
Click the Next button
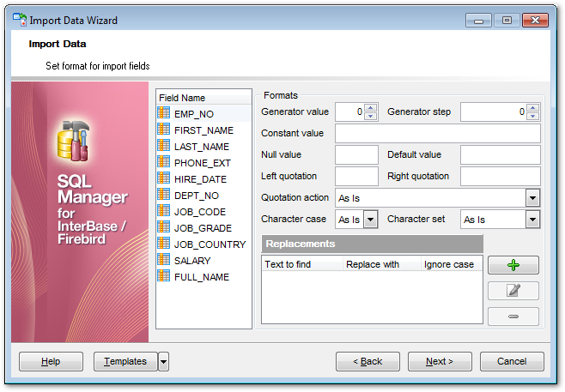[439, 362]
